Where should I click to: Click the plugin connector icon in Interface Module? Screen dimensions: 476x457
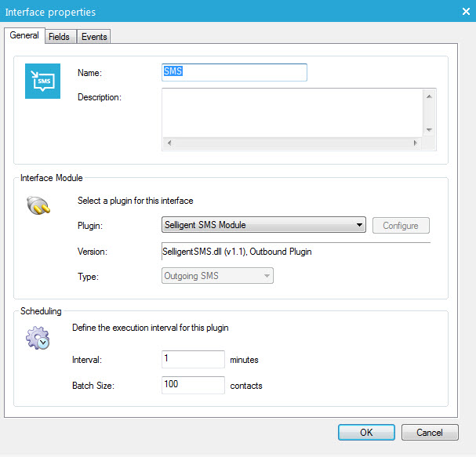click(38, 209)
